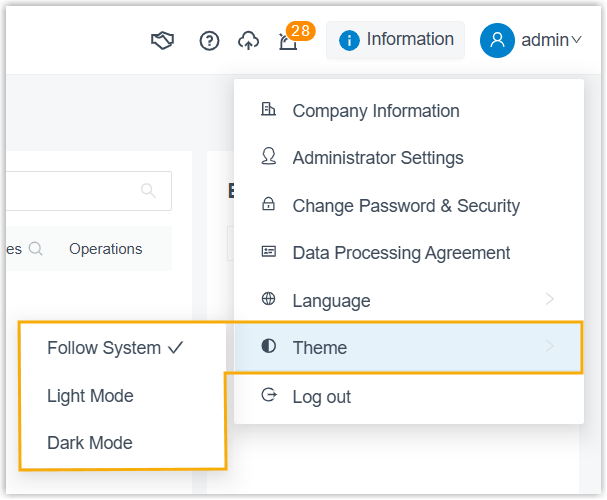Click the handshake icon in header

click(162, 41)
